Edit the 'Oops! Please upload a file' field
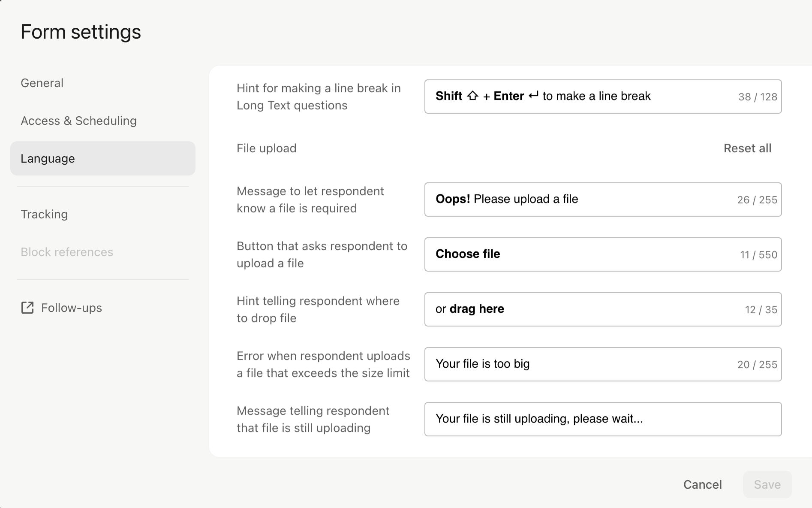 pyautogui.click(x=603, y=200)
